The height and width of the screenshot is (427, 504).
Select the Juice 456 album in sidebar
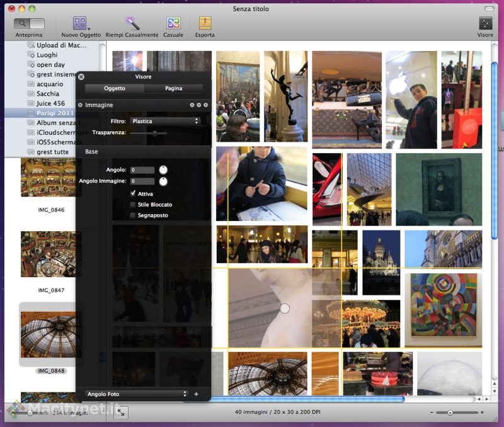coord(50,103)
